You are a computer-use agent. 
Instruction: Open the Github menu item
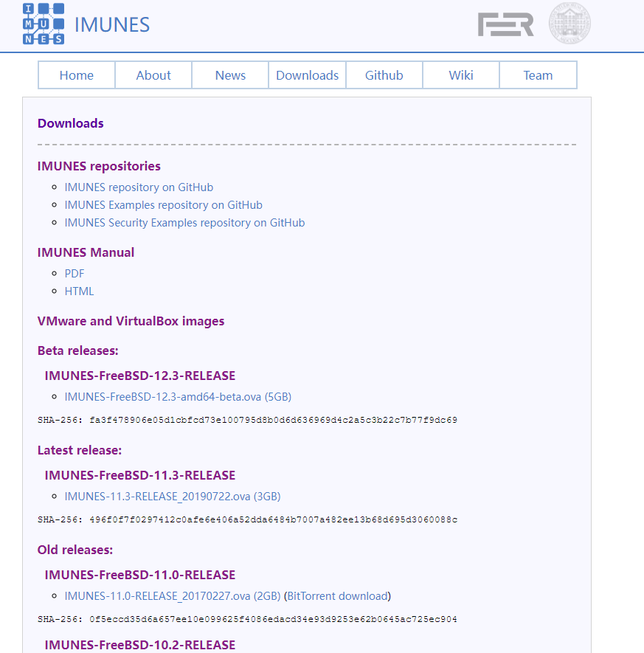point(384,75)
